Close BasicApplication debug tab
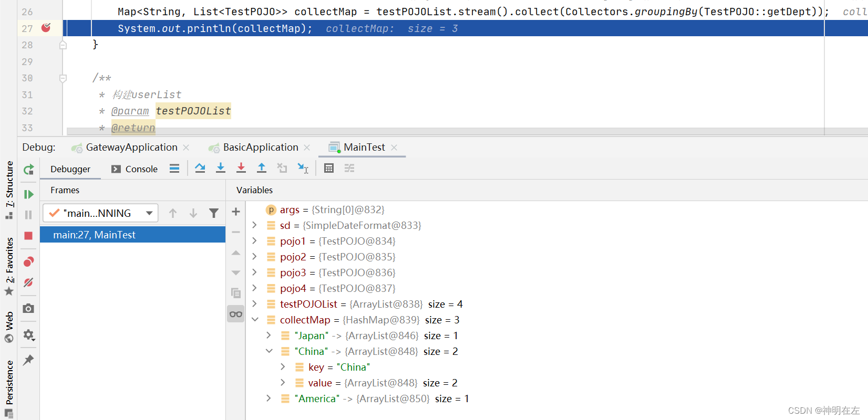This screenshot has width=868, height=420. pyautogui.click(x=307, y=148)
